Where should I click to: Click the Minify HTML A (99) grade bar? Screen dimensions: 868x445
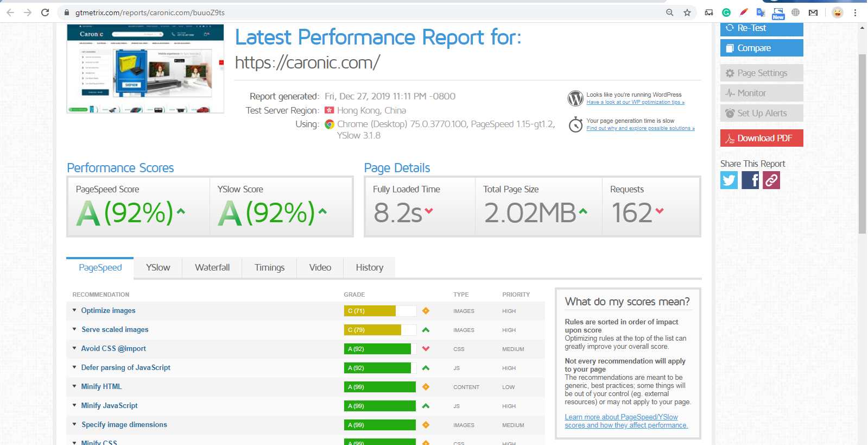[x=380, y=387]
